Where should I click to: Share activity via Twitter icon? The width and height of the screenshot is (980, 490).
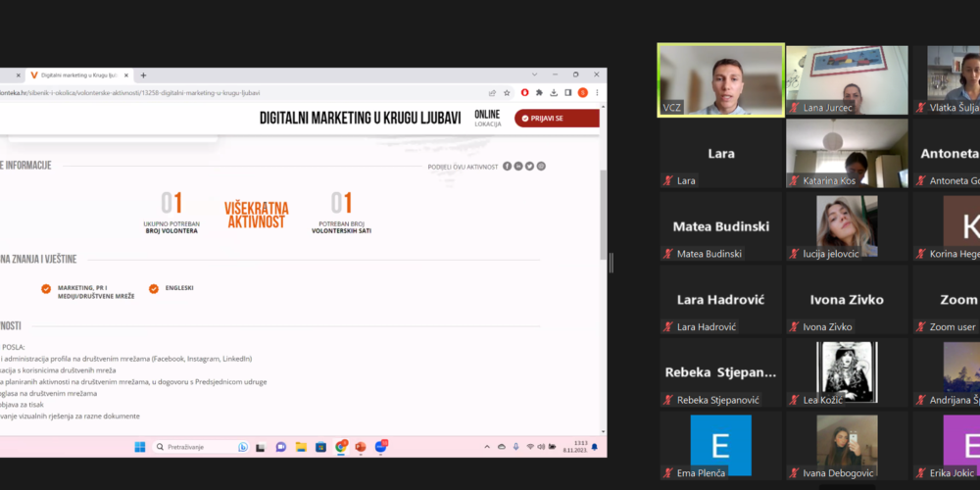[529, 166]
